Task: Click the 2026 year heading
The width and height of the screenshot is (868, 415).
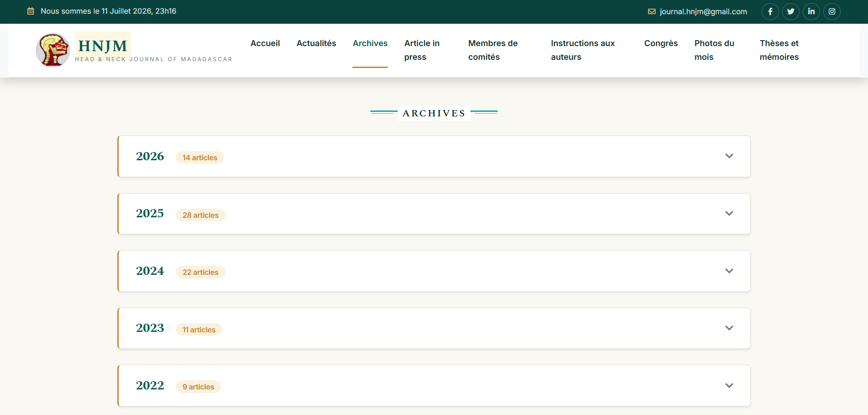Action: tap(150, 156)
